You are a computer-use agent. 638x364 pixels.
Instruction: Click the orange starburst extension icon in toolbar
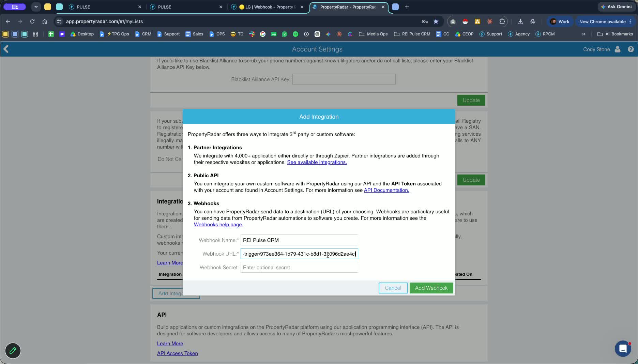coord(490,21)
